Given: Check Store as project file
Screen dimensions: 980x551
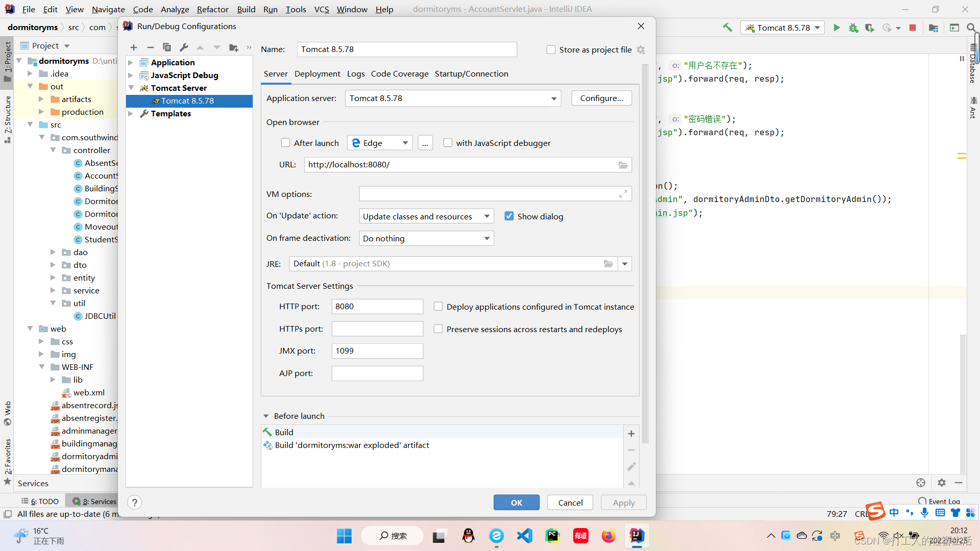Looking at the screenshot, I should pos(551,49).
